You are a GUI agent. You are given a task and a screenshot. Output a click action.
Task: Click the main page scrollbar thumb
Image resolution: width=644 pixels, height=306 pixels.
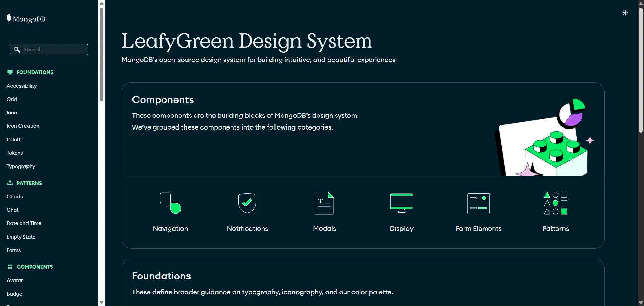pos(641,70)
